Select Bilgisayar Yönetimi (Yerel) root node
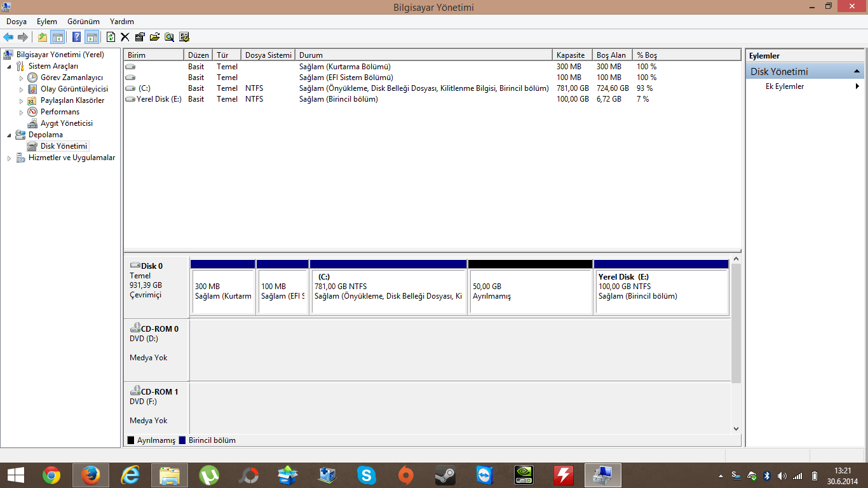 (x=60, y=55)
